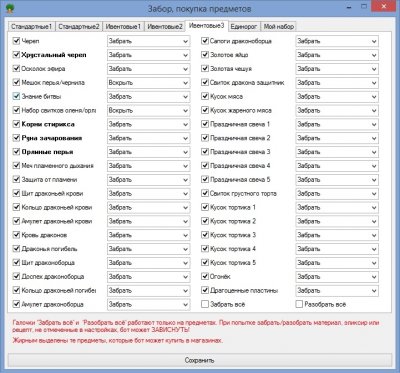Enable the Разобрать всё checkbox

299,304
